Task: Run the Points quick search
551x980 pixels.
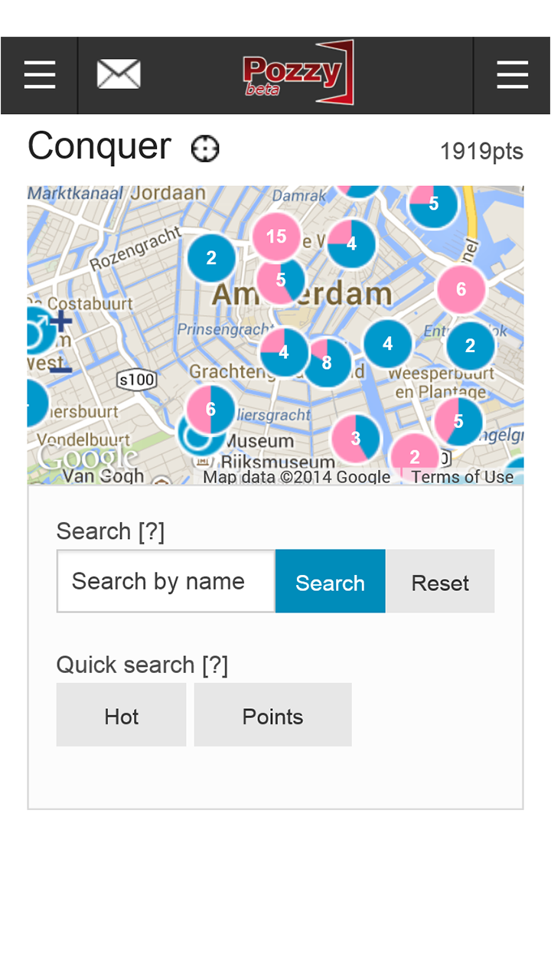Action: click(x=272, y=715)
